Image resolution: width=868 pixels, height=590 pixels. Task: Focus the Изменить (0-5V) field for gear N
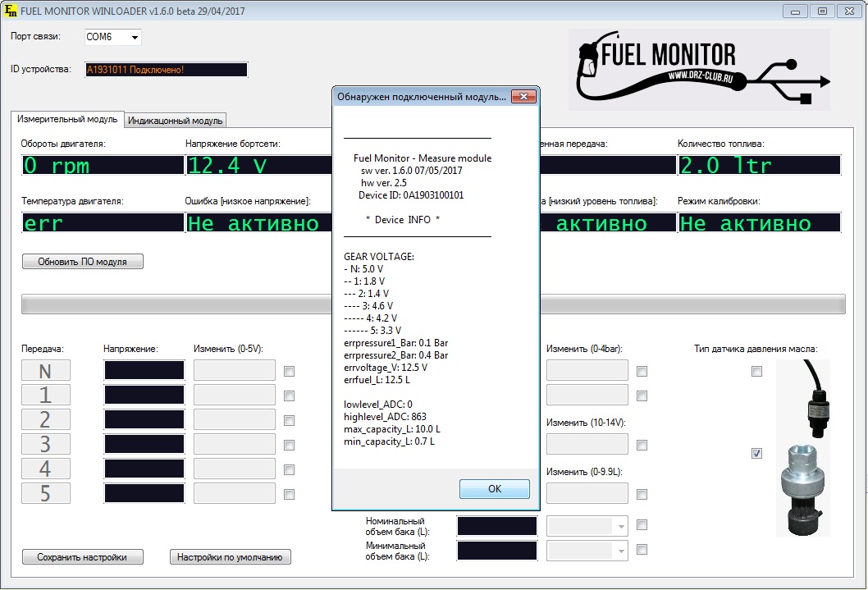234,370
